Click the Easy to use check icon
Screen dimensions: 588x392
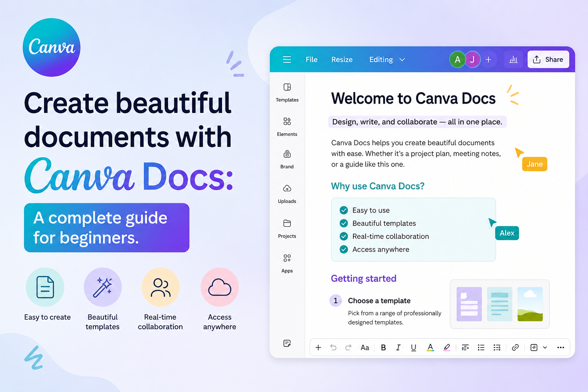click(x=344, y=210)
